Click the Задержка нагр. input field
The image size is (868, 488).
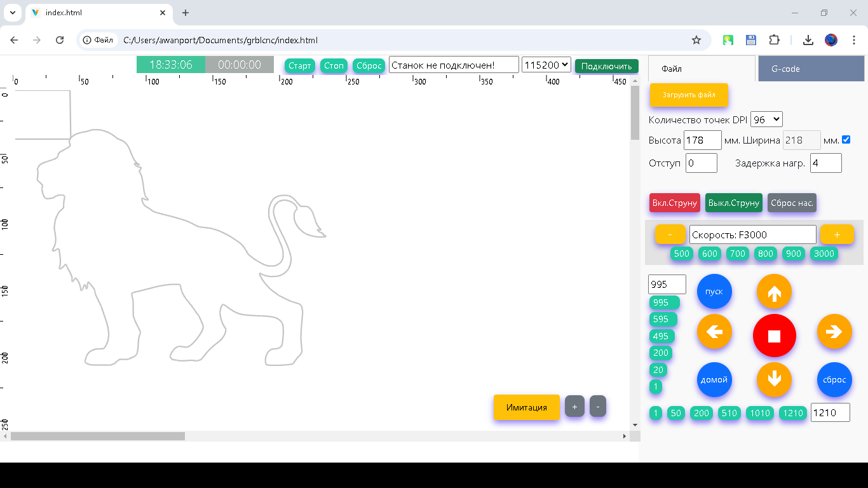click(826, 163)
